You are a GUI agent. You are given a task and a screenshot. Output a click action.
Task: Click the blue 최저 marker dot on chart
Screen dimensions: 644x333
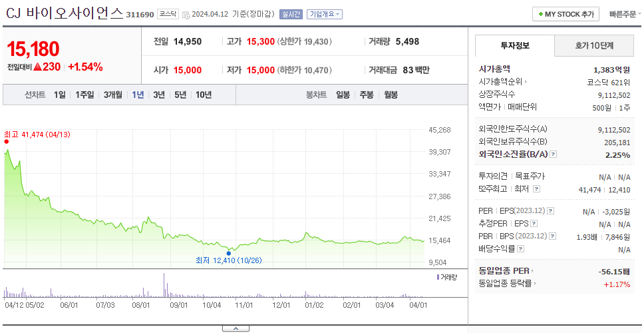pyautogui.click(x=228, y=253)
